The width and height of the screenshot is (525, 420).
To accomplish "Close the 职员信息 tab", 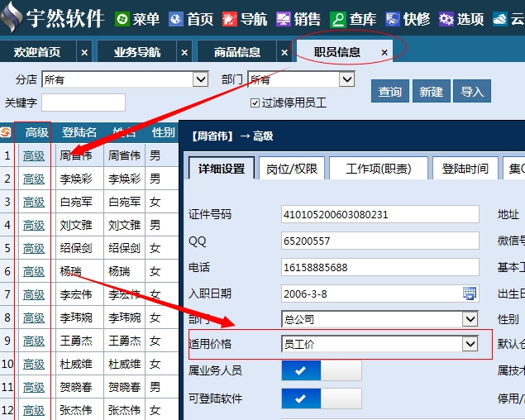I will point(384,53).
